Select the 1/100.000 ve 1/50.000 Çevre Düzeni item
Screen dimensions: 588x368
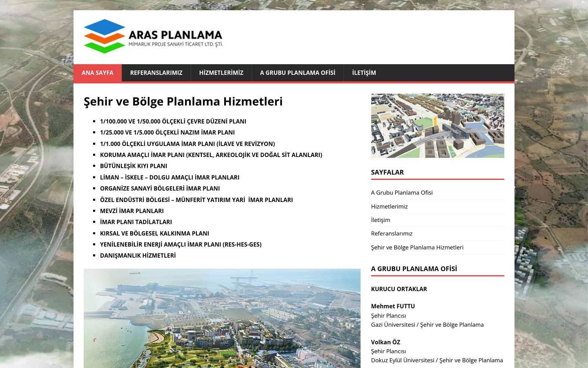(173, 121)
